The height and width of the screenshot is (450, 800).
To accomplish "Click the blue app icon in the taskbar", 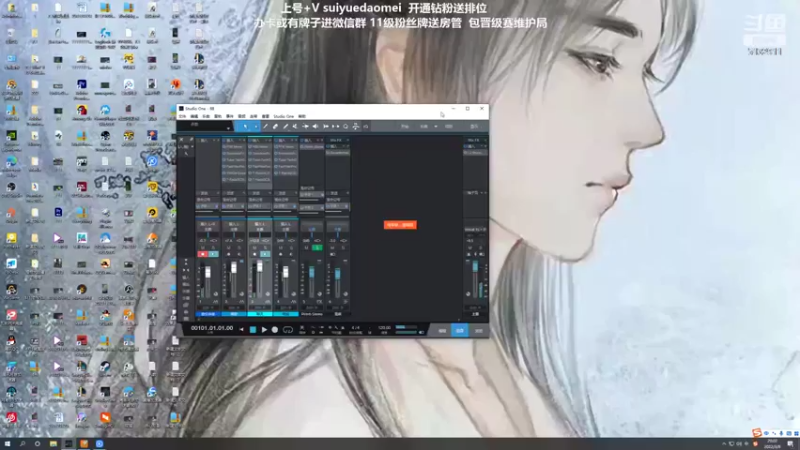I will click(x=99, y=444).
